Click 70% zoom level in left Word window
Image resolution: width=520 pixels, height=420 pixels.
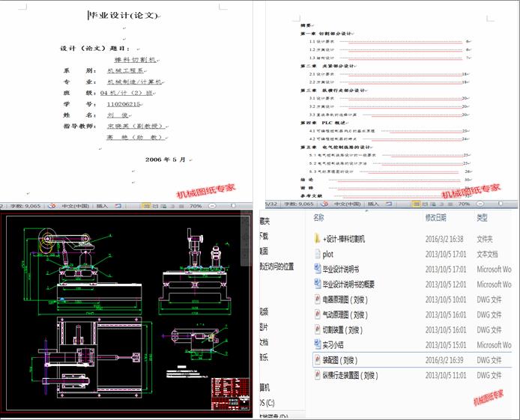[x=196, y=206]
